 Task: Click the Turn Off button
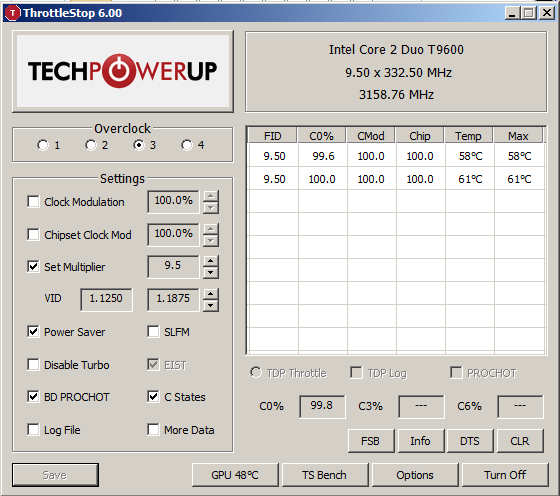point(505,475)
